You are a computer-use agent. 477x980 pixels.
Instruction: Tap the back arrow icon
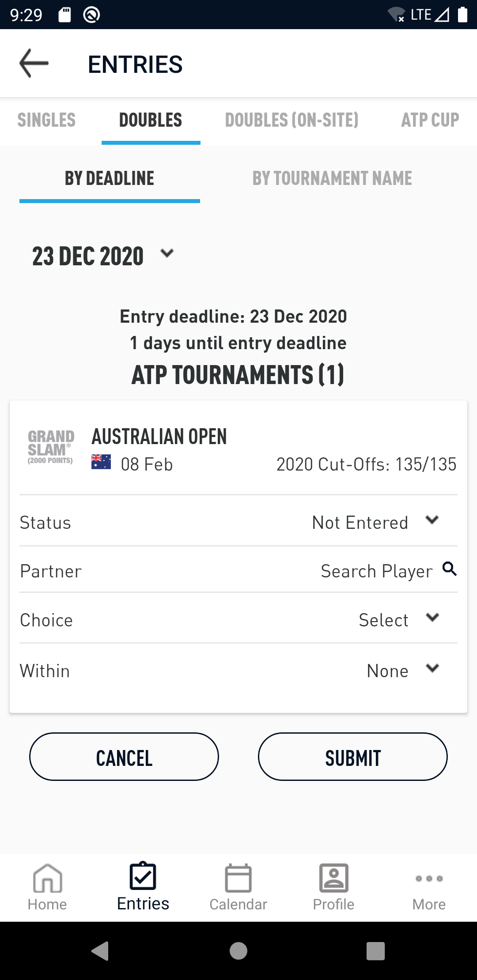click(x=34, y=64)
